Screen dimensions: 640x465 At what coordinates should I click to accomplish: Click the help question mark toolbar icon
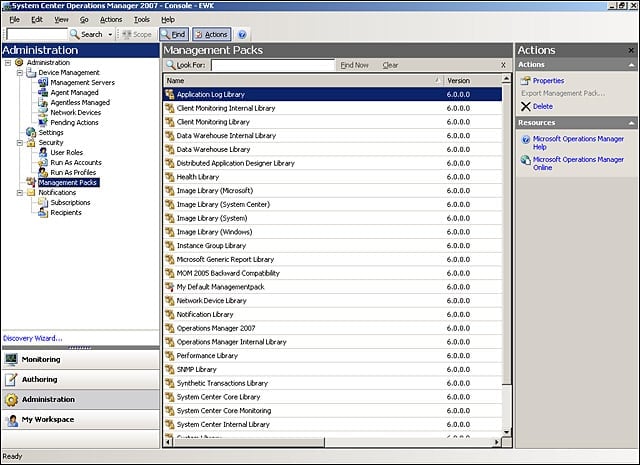pos(242,35)
